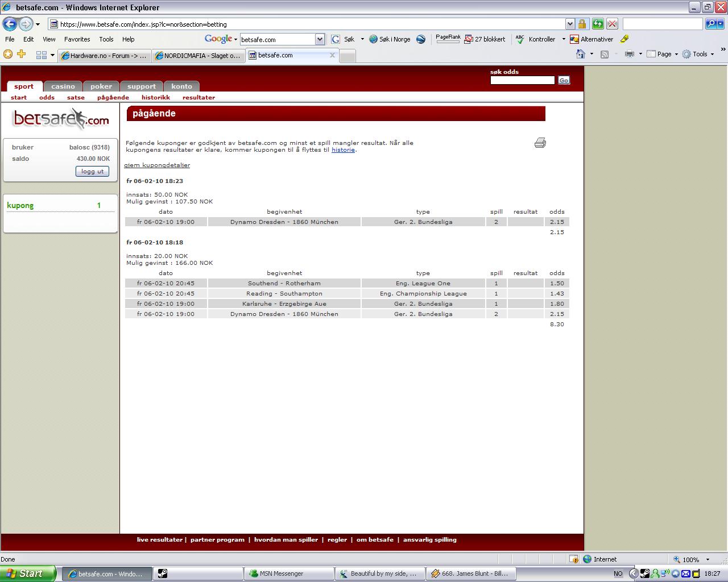728x582 pixels.
Task: Add page to favorites with the plus icon
Action: [22, 54]
